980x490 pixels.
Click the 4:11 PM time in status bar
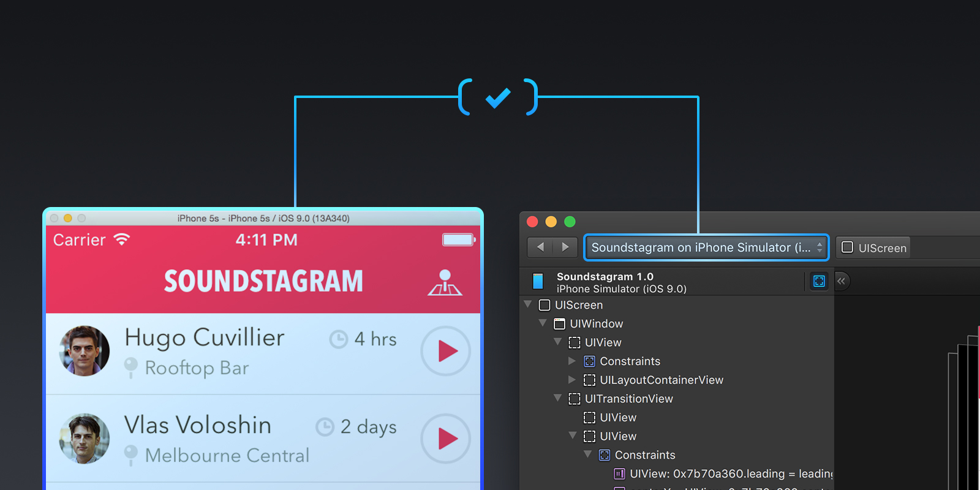[266, 240]
